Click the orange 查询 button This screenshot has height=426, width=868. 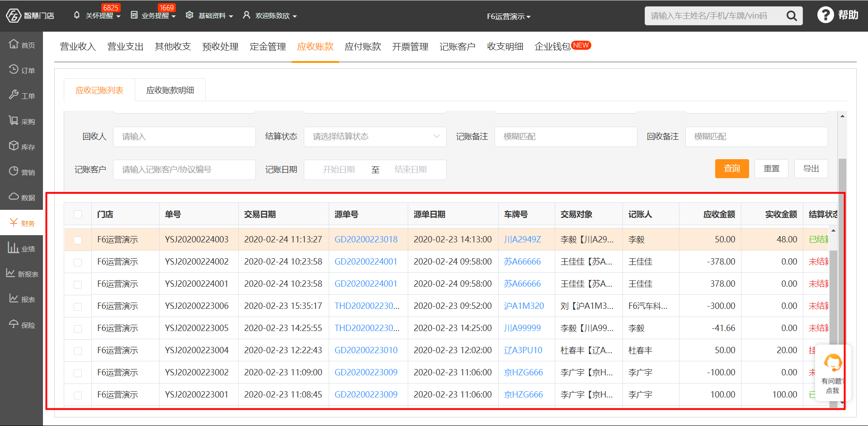pos(732,169)
